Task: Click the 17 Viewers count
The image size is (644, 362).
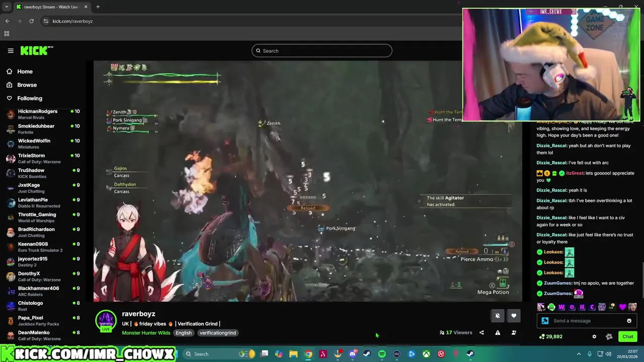Action: pyautogui.click(x=456, y=332)
